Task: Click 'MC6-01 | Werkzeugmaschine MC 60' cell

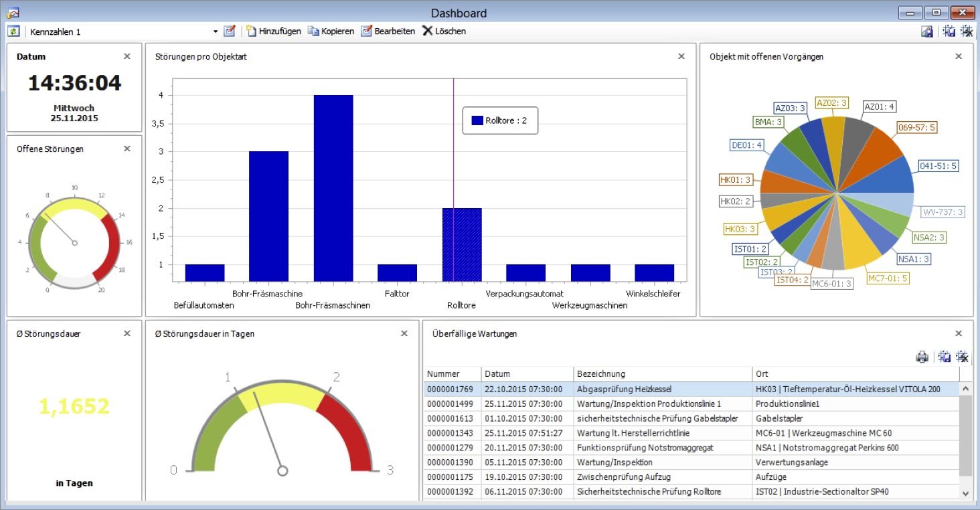Action: 855,433
